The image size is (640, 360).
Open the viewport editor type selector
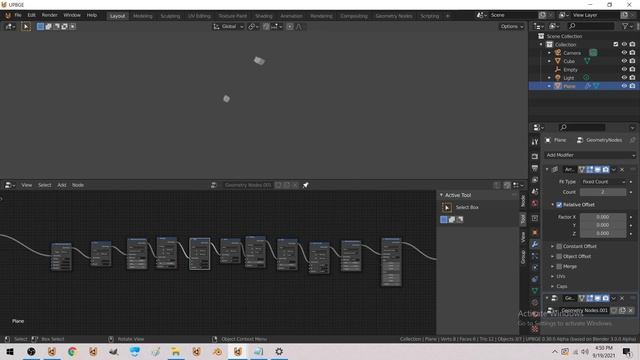click(x=10, y=27)
